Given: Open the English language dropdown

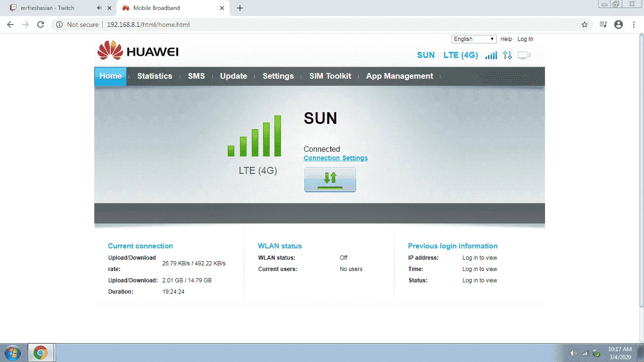Looking at the screenshot, I should pyautogui.click(x=474, y=39).
